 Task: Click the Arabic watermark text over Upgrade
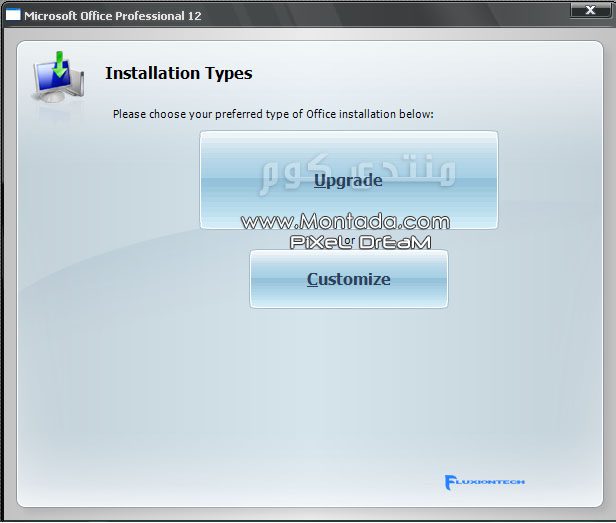pyautogui.click(x=358, y=170)
